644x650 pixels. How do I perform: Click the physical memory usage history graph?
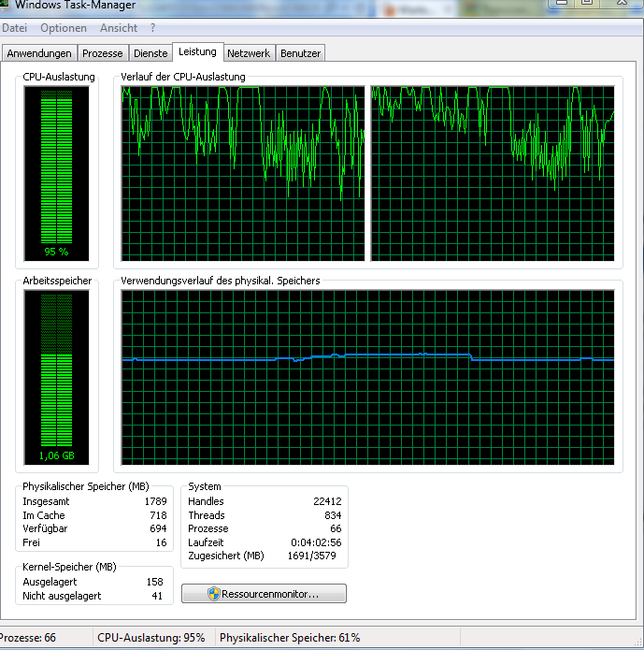tap(367, 378)
